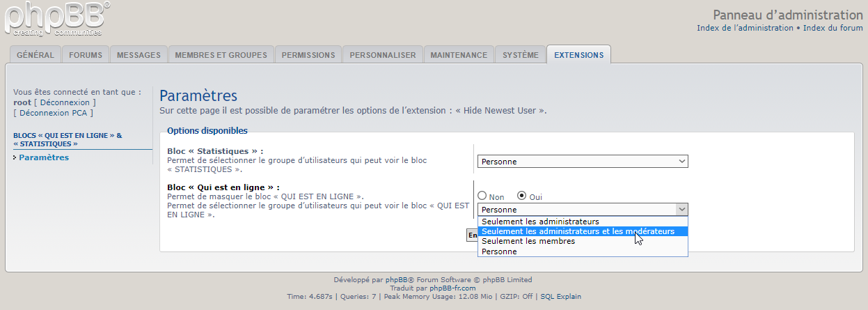Open the Bloc Statistiques dropdown

click(582, 162)
